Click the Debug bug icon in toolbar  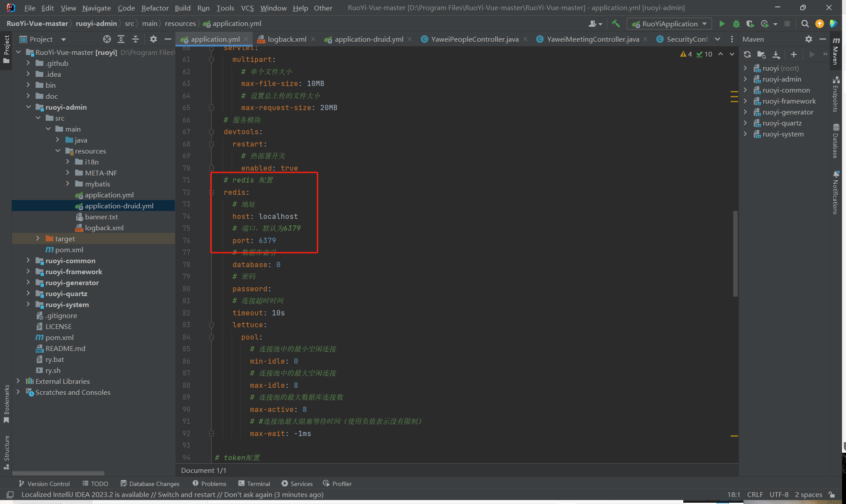(x=736, y=24)
